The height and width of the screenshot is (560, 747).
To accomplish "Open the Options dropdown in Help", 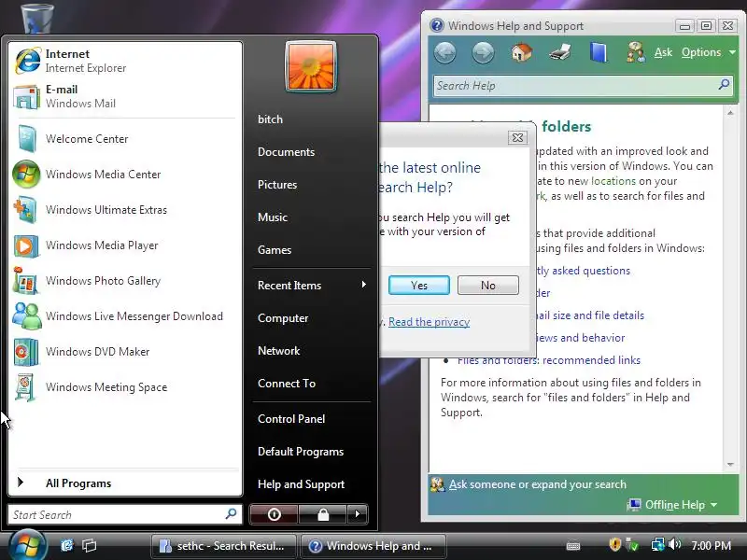I will pos(709,52).
